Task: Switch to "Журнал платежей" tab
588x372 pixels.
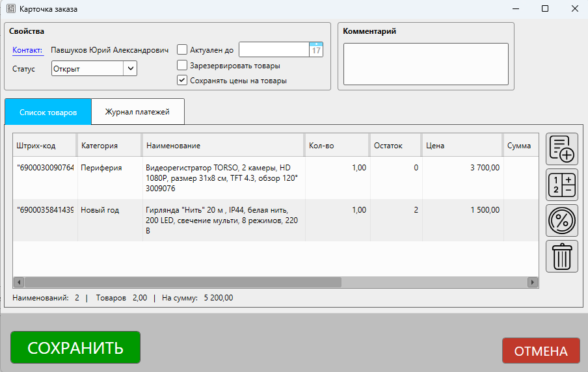Action: click(137, 112)
